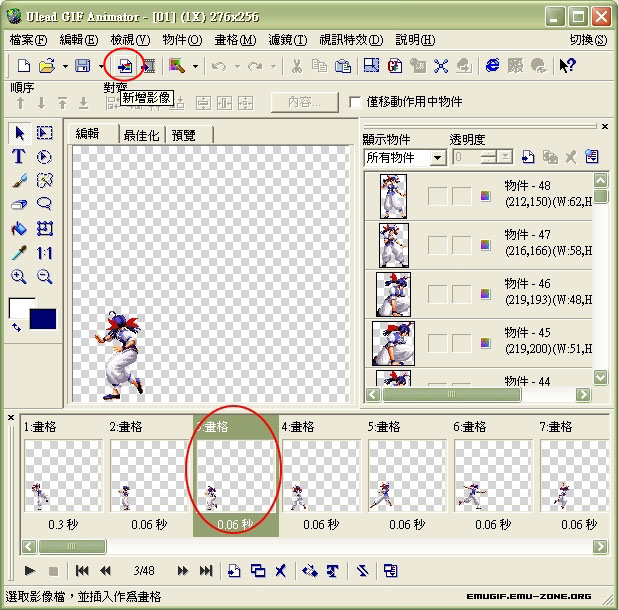
Task: Click the add frame icon in bottom toolbar
Action: 234,570
